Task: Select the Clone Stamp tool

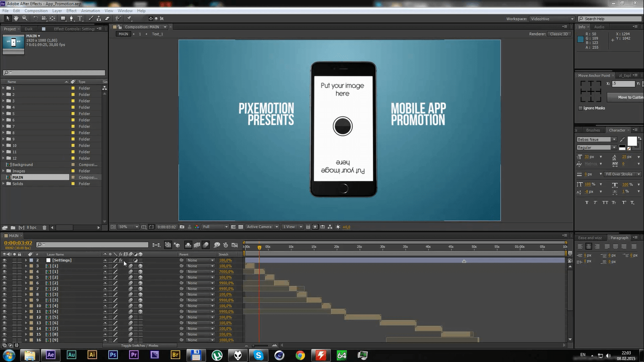Action: pyautogui.click(x=99, y=18)
